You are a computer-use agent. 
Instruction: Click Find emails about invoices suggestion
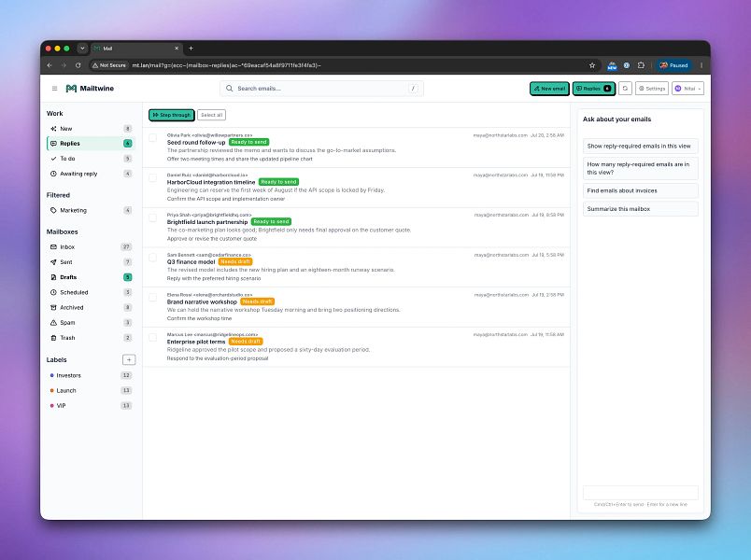point(641,190)
